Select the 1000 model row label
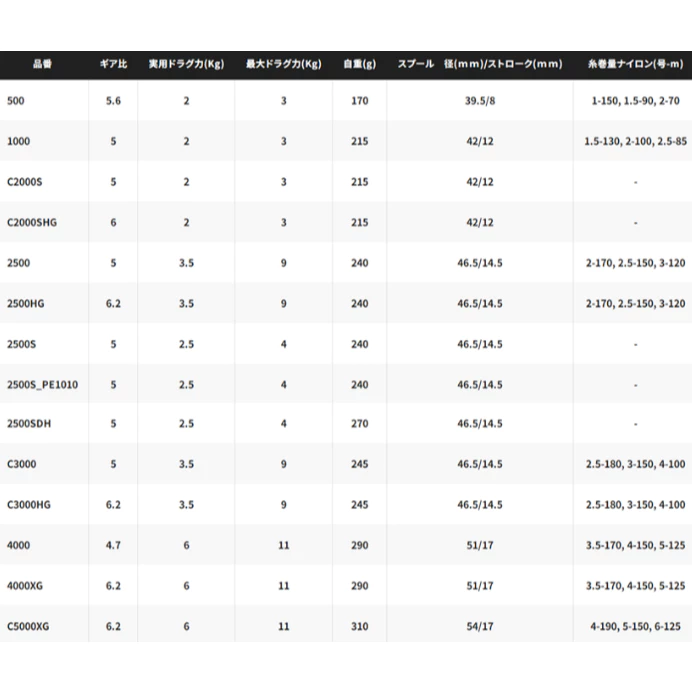The width and height of the screenshot is (692, 692). [19, 141]
